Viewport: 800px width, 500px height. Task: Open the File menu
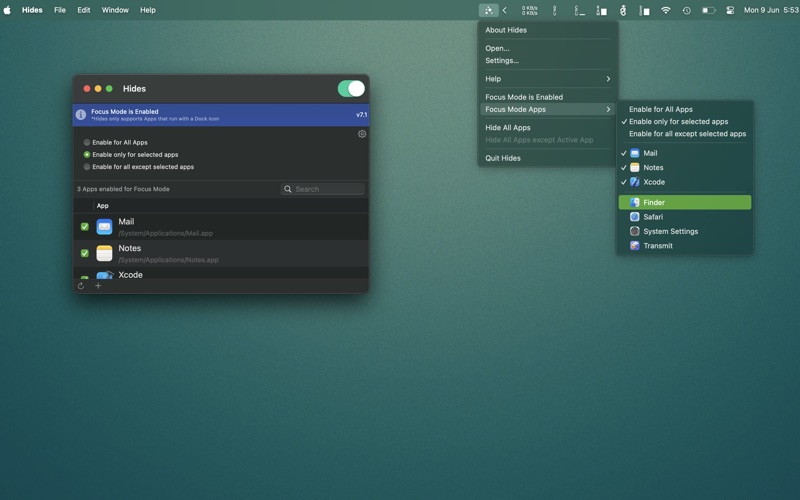tap(60, 10)
